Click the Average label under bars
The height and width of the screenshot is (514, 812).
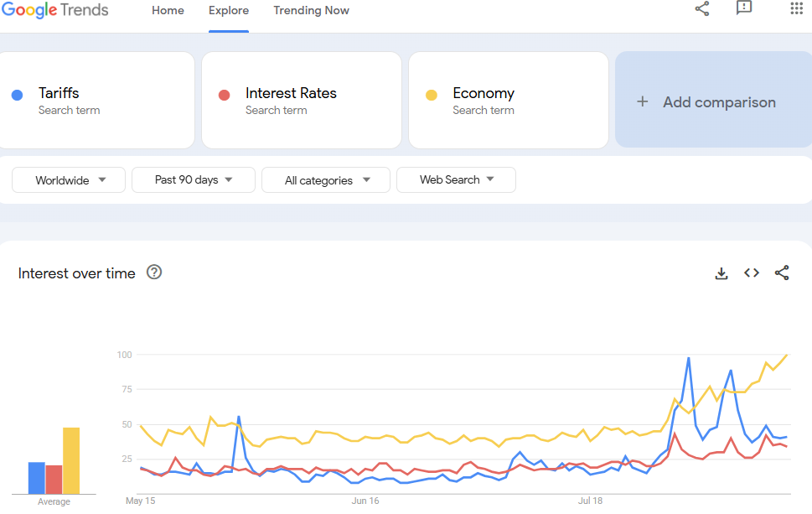coord(54,501)
